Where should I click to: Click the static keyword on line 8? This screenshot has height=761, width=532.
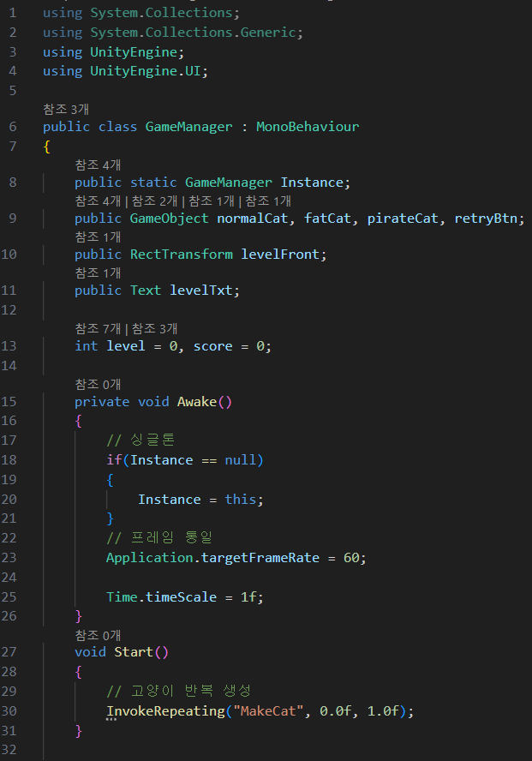pyautogui.click(x=153, y=183)
